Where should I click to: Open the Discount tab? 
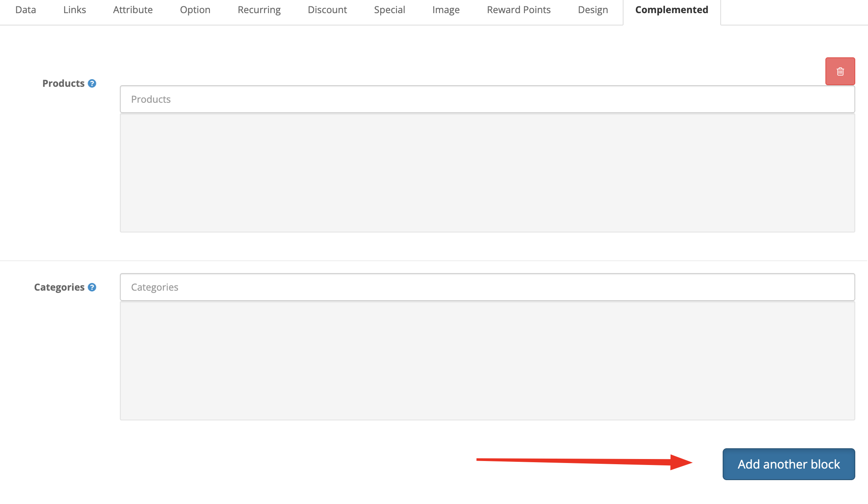click(x=327, y=10)
